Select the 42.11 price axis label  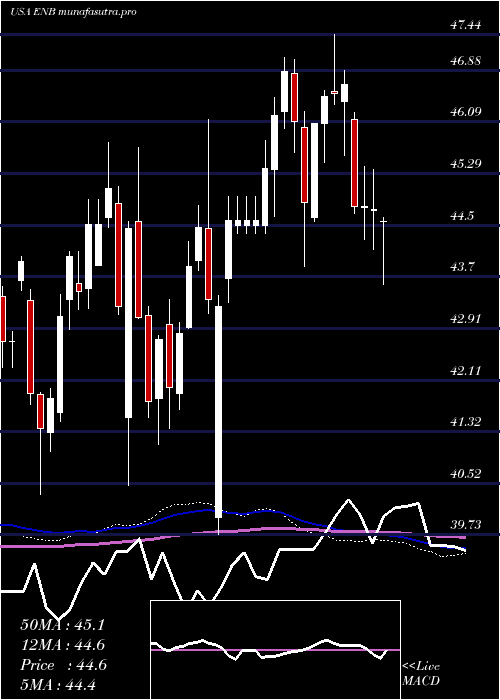[x=465, y=370]
